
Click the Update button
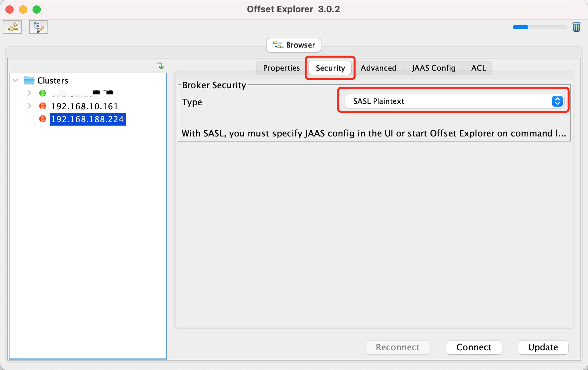(x=543, y=347)
